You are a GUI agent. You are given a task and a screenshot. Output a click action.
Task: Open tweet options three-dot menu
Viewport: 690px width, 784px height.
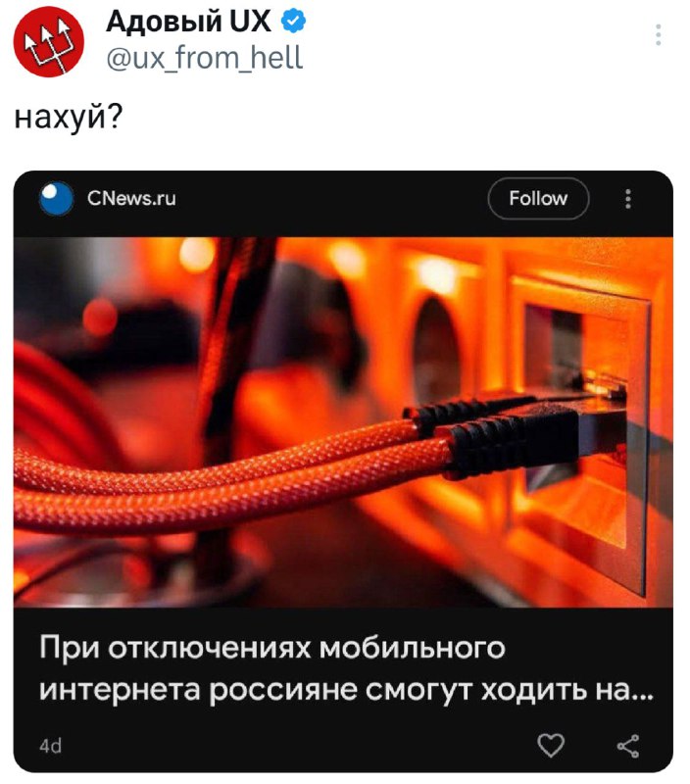pos(659,35)
